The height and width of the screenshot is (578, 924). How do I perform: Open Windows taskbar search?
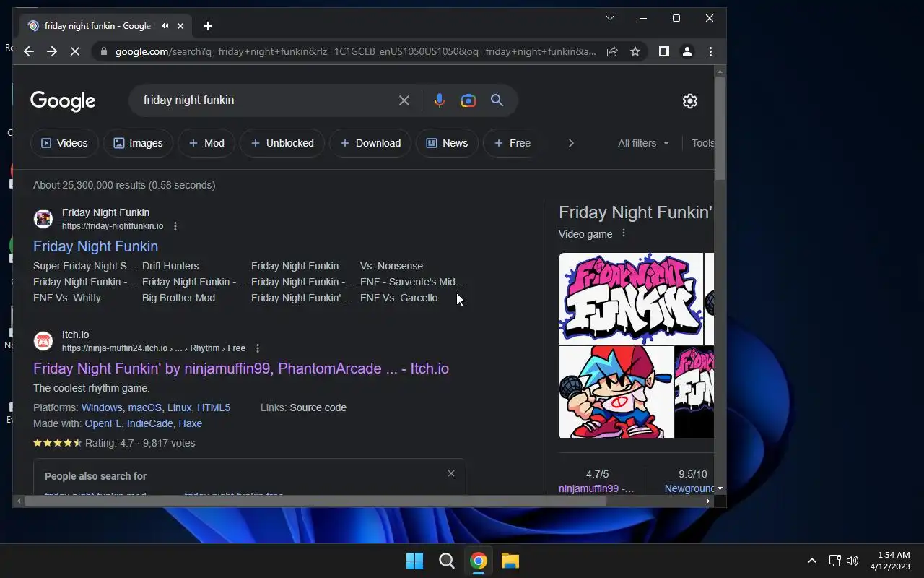(x=447, y=561)
